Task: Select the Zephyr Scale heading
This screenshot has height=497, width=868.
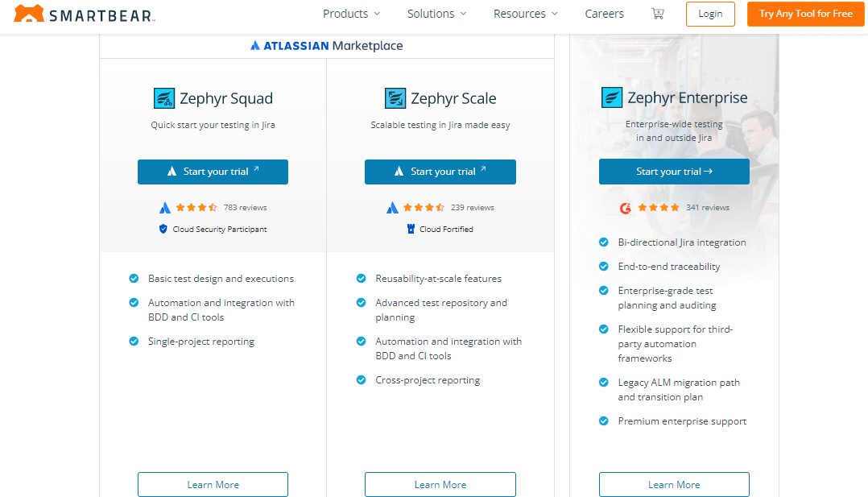Action: (x=453, y=98)
